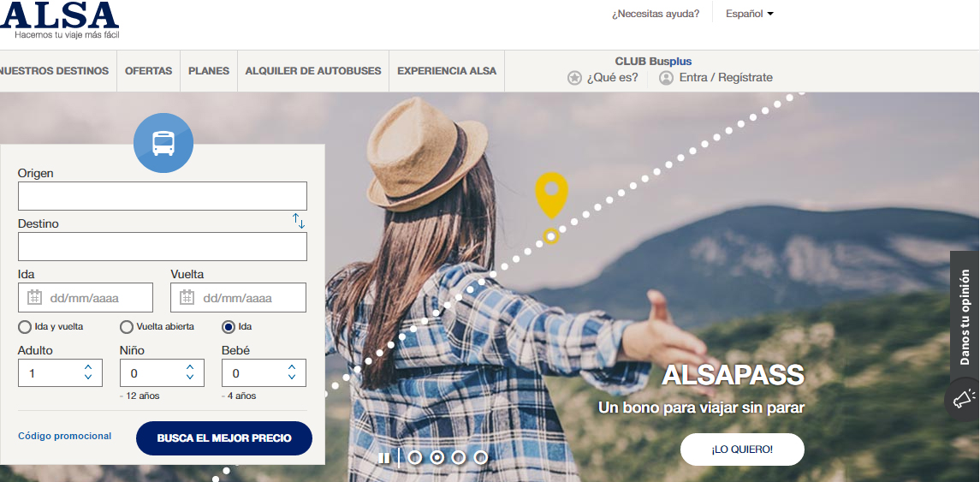Viewport: 980px width, 482px height.
Task: Open the Vuelta date calendar icon
Action: (187, 298)
